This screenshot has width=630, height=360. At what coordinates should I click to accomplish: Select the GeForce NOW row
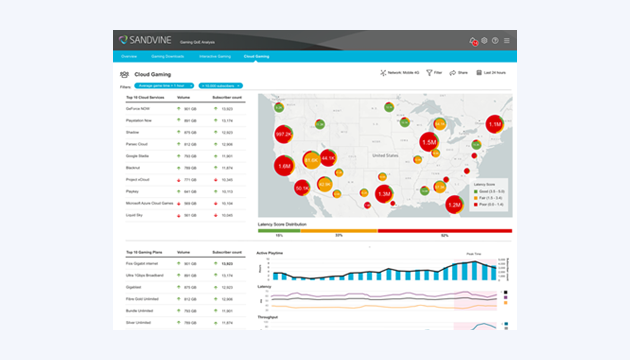(x=185, y=108)
